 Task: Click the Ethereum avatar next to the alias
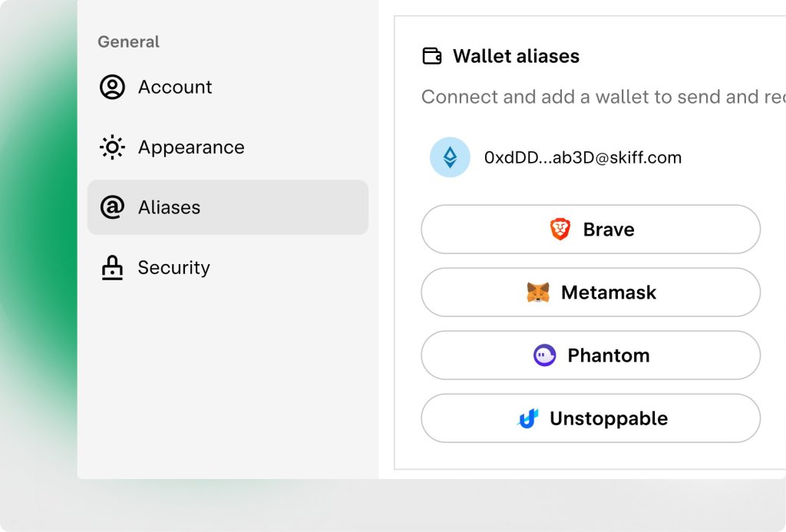450,157
